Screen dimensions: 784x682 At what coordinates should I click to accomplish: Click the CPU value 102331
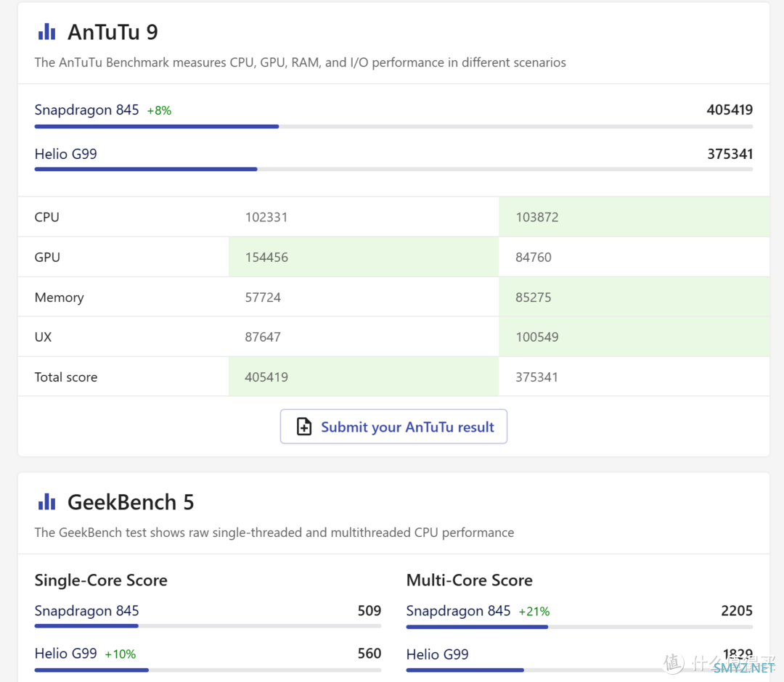click(266, 218)
